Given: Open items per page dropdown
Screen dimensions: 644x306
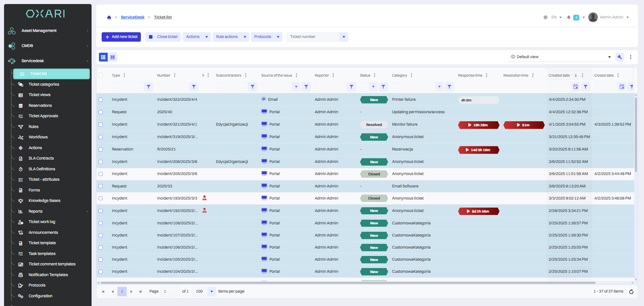Looking at the screenshot, I should coord(211,292).
